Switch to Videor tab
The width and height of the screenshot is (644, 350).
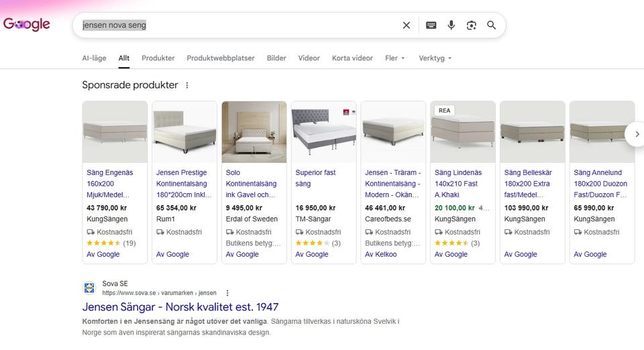tap(309, 58)
